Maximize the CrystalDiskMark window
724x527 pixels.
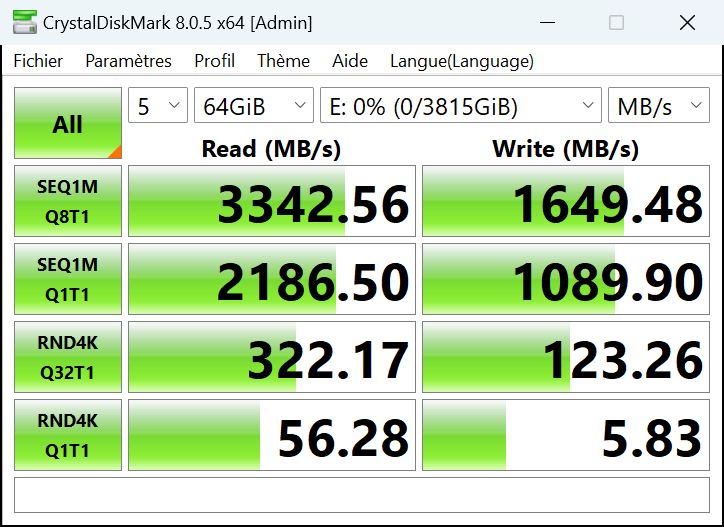click(x=616, y=22)
